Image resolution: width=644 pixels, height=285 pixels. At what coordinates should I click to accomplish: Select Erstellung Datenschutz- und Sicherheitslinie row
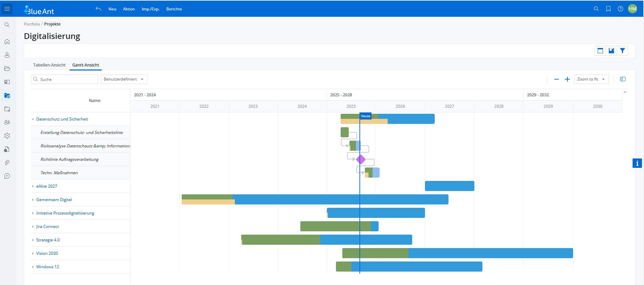point(81,133)
